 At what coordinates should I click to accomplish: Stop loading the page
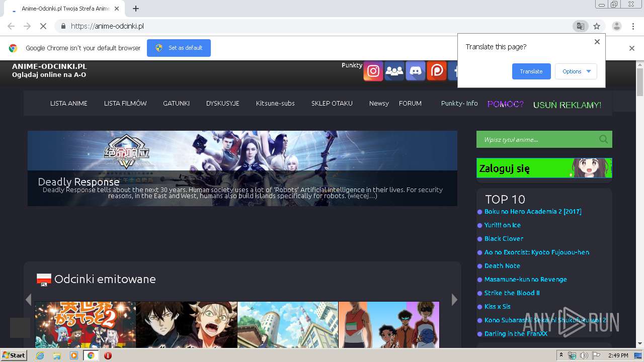(43, 26)
